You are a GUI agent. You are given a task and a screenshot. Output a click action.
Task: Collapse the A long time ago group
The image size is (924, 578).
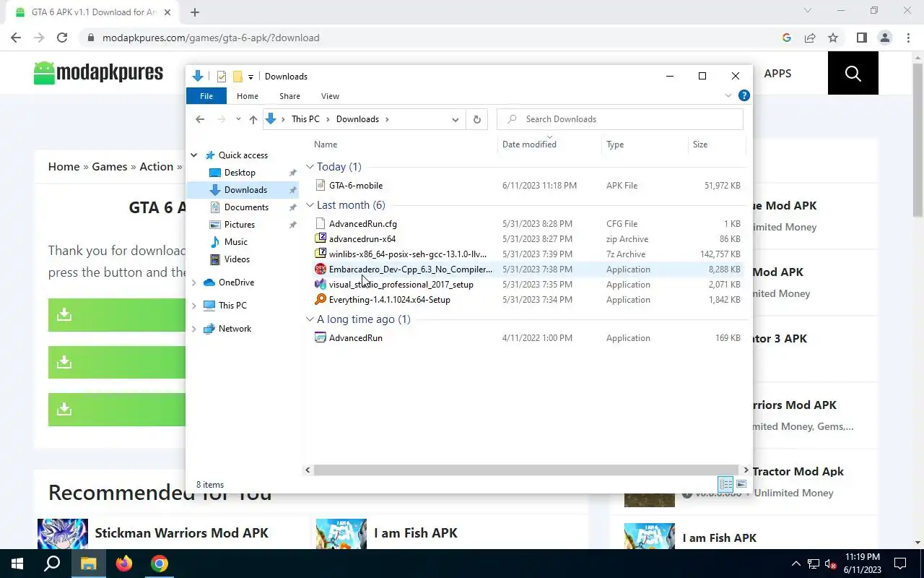pyautogui.click(x=310, y=319)
